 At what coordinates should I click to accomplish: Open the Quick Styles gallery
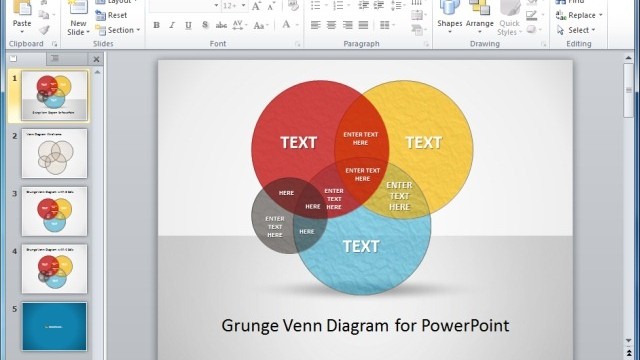(x=509, y=17)
